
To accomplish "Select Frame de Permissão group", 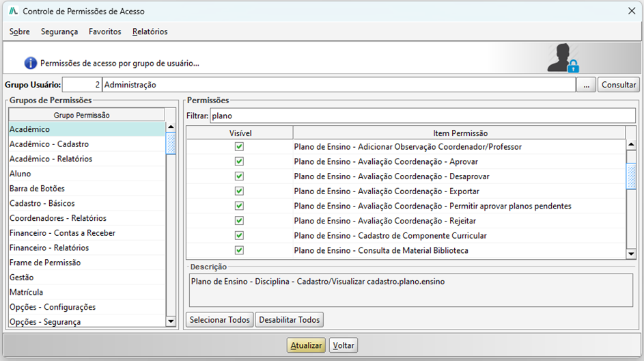I will pyautogui.click(x=87, y=263).
